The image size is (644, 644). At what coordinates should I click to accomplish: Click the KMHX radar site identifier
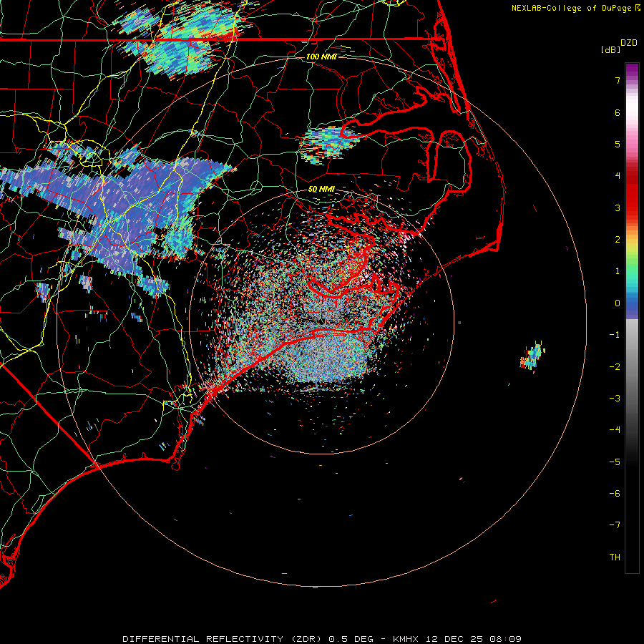click(x=406, y=639)
